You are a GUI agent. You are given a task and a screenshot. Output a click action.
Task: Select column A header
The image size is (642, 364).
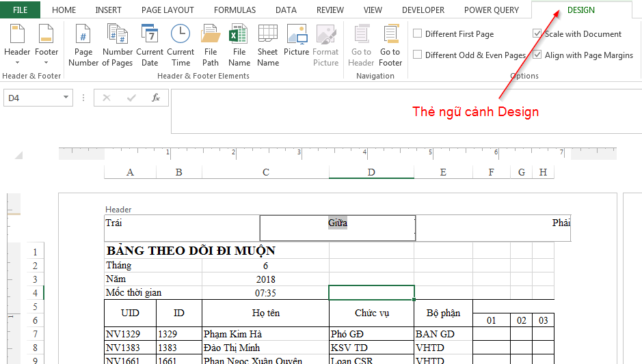click(130, 172)
